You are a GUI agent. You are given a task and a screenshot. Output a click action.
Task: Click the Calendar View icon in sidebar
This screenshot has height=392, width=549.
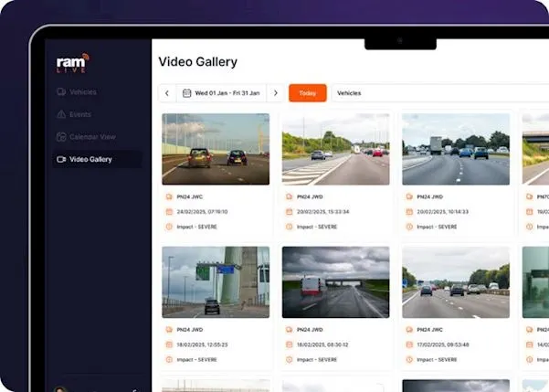[x=61, y=137]
